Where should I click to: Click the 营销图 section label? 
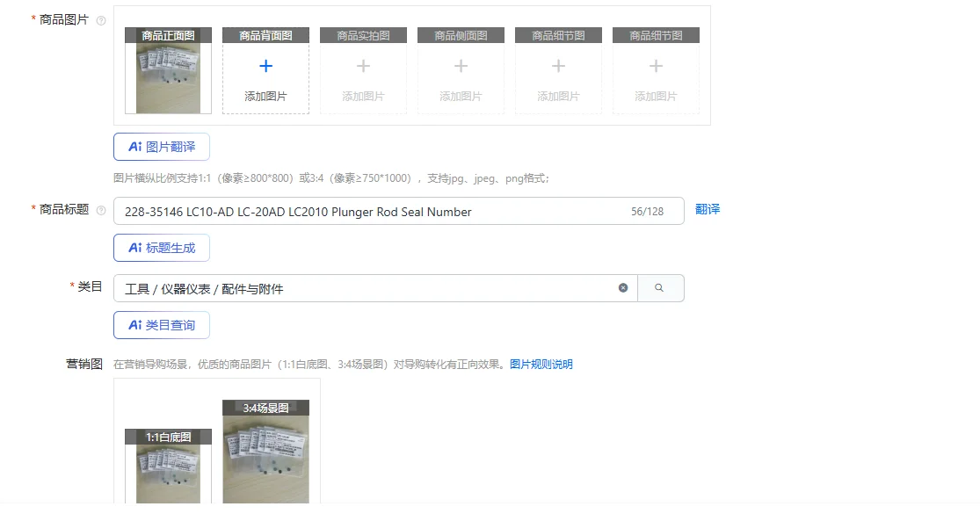tap(83, 364)
